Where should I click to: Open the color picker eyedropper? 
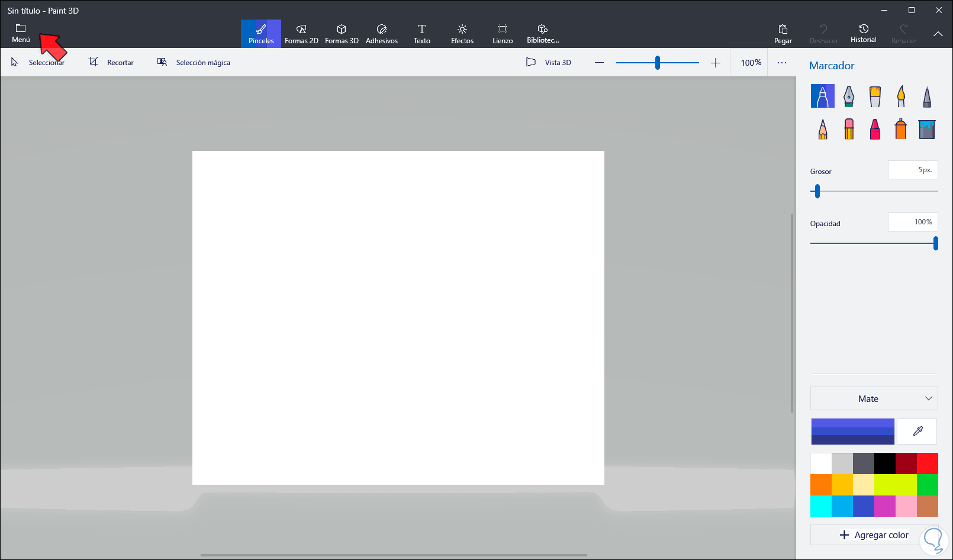(x=916, y=431)
